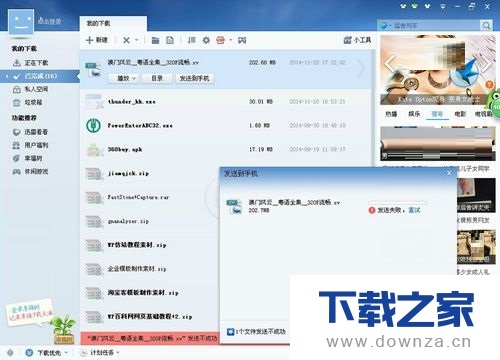Click the right arrow on the banner
This screenshot has height=360, width=500.
click(486, 63)
